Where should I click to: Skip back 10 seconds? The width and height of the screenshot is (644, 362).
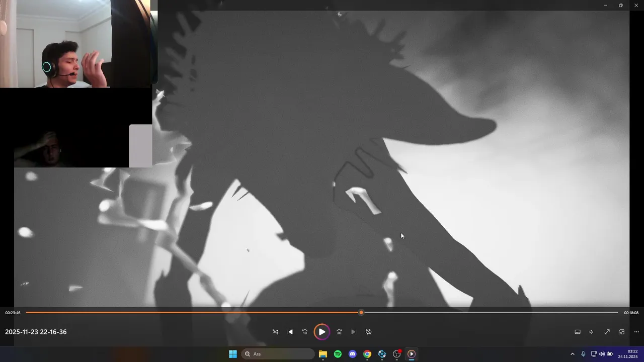(304, 332)
